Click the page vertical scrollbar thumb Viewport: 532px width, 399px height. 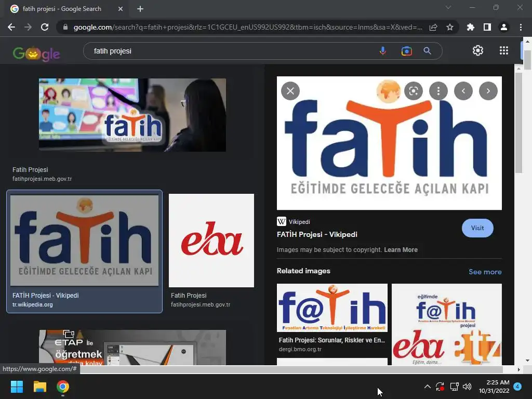[527, 60]
